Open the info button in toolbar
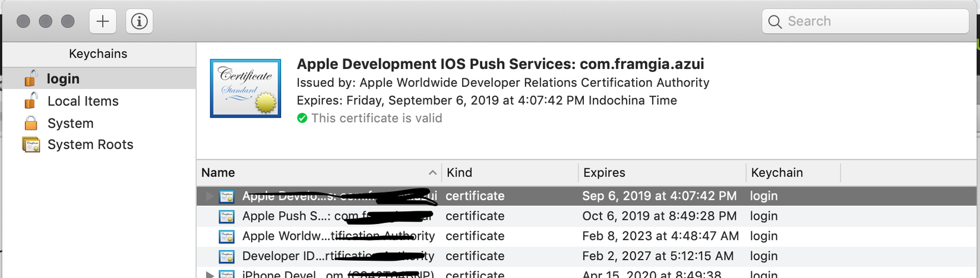Image resolution: width=980 pixels, height=278 pixels. (x=139, y=21)
